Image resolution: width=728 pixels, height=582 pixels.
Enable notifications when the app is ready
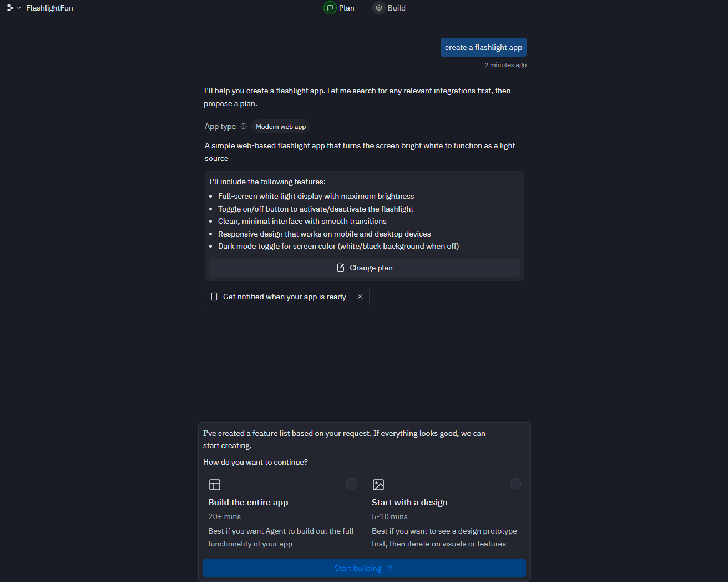[x=284, y=297]
